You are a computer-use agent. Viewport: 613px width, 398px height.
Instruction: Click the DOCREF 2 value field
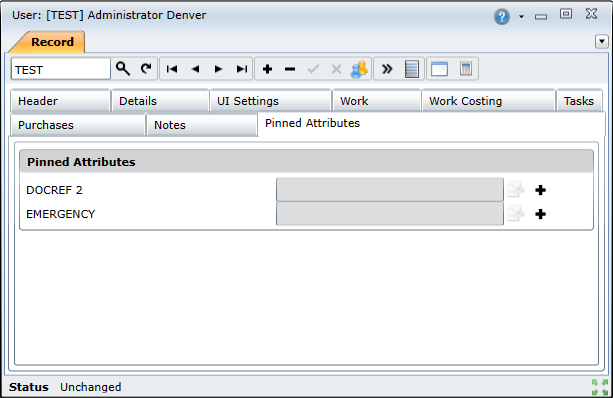[x=390, y=190]
